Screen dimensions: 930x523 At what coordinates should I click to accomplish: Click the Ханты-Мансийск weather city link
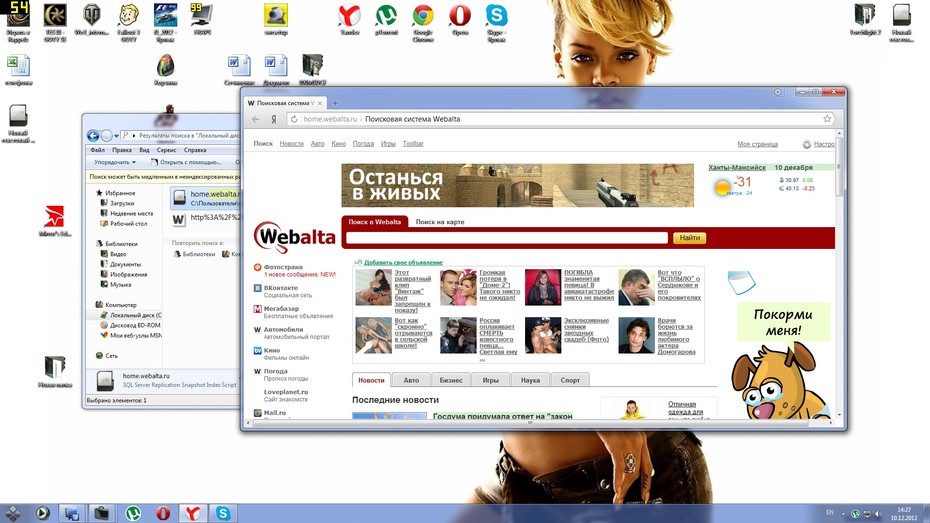[x=737, y=168]
